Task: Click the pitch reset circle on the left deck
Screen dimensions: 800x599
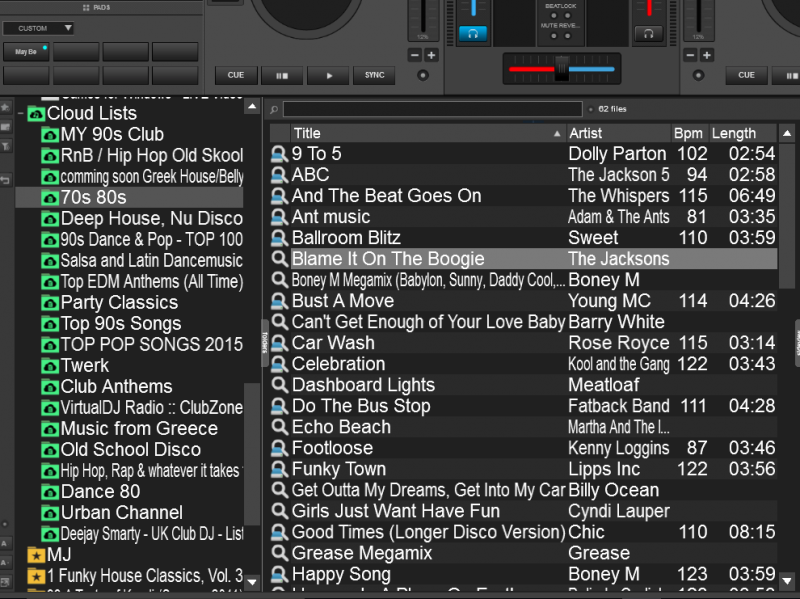Action: 422,76
